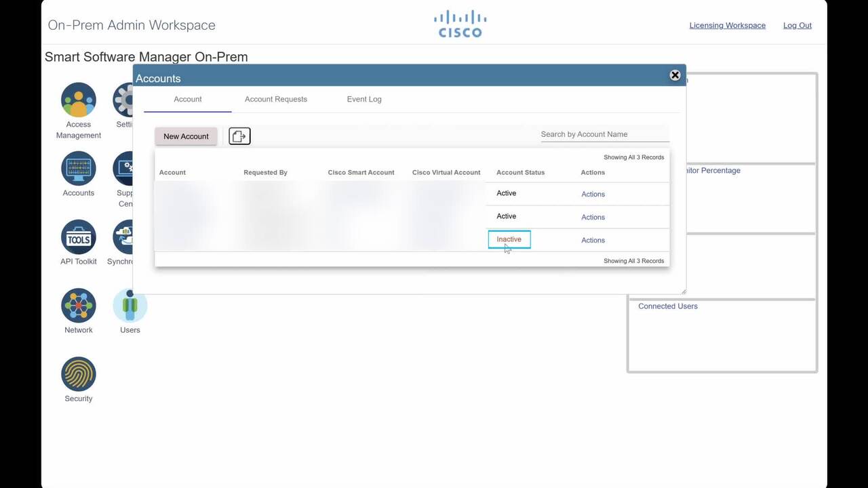Click the Cisco logo
The height and width of the screenshot is (488, 868).
460,24
